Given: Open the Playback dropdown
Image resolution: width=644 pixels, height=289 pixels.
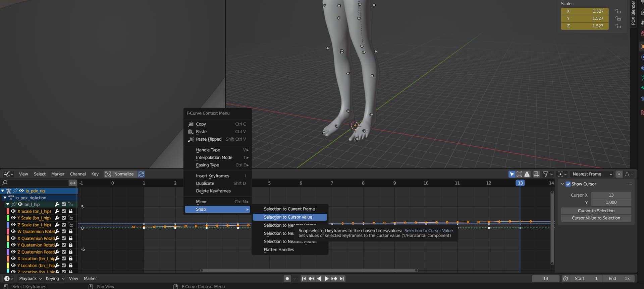Looking at the screenshot, I should (x=30, y=279).
